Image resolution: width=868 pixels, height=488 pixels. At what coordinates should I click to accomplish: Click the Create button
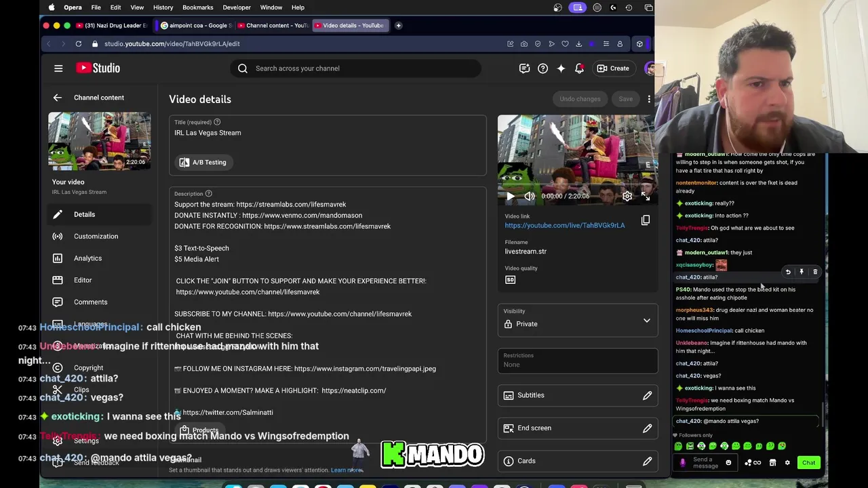click(613, 68)
